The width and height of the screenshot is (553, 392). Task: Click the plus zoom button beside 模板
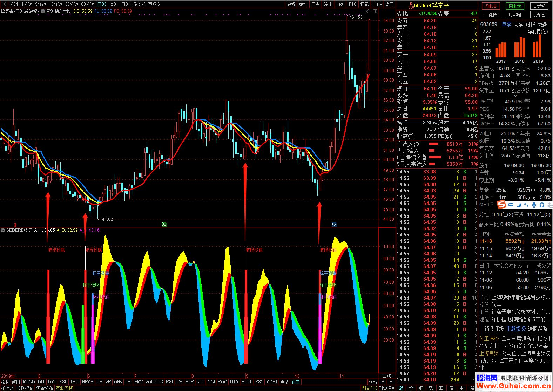(x=383, y=382)
